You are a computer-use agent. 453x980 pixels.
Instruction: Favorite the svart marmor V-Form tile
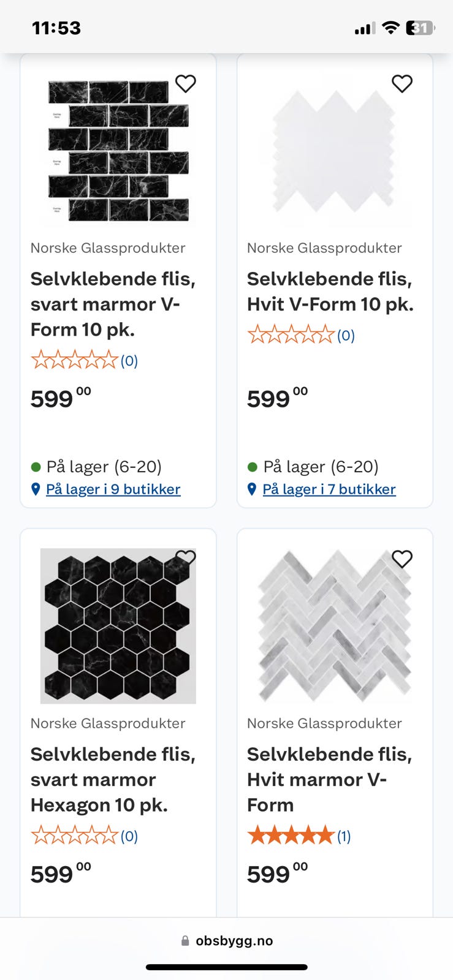[186, 83]
